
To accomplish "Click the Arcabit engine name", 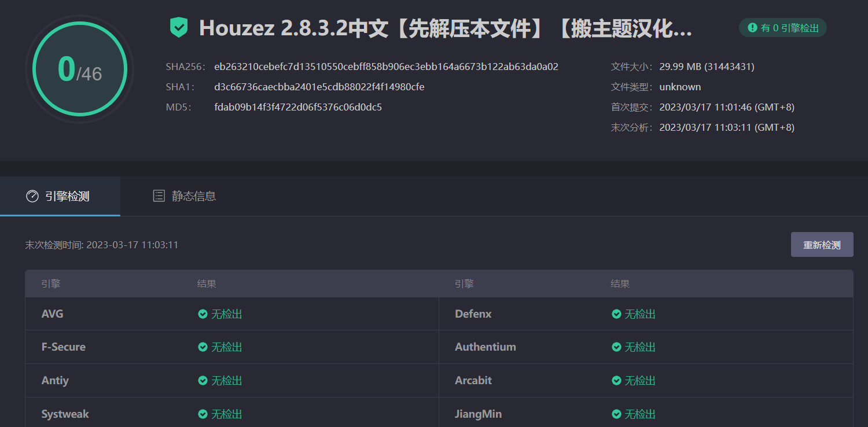I will (473, 381).
